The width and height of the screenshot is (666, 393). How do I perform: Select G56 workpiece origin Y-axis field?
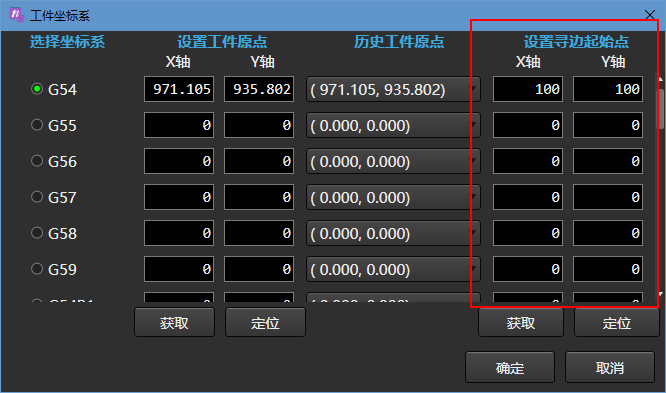(x=259, y=161)
